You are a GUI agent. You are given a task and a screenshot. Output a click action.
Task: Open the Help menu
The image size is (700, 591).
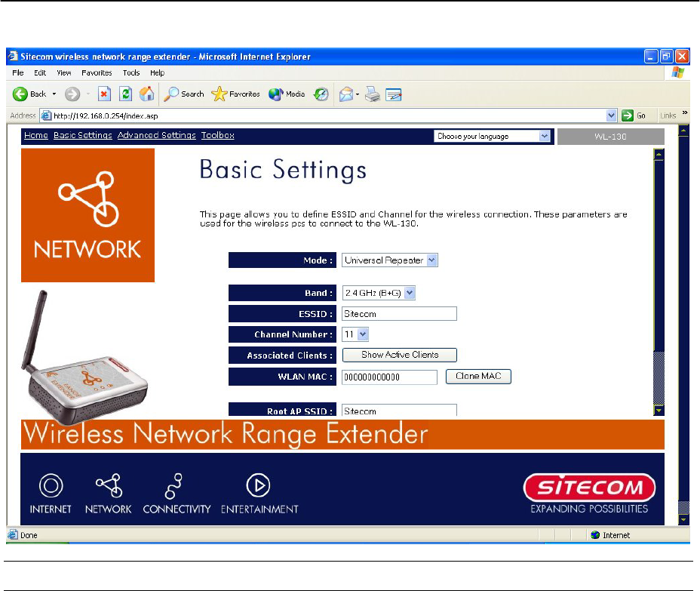[x=157, y=72]
